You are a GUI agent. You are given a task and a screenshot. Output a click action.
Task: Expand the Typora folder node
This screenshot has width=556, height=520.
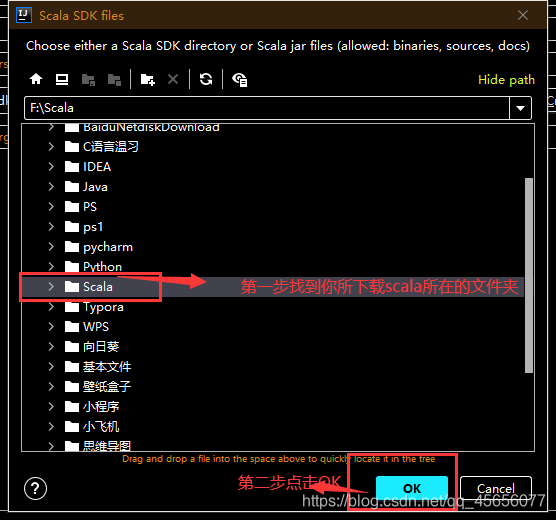pyautogui.click(x=51, y=306)
